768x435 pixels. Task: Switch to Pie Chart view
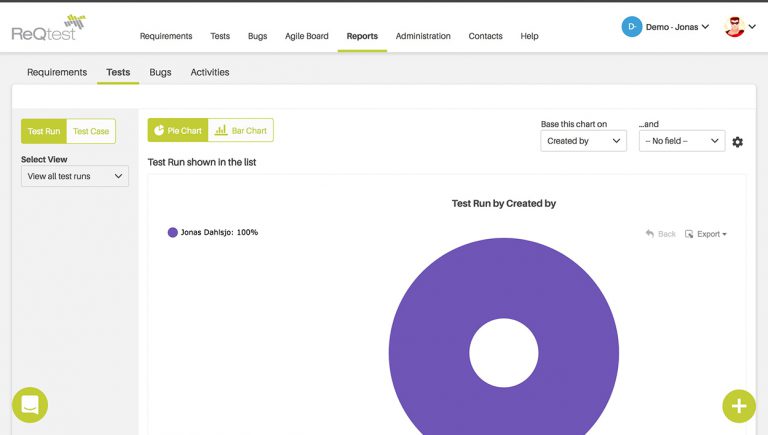[178, 131]
